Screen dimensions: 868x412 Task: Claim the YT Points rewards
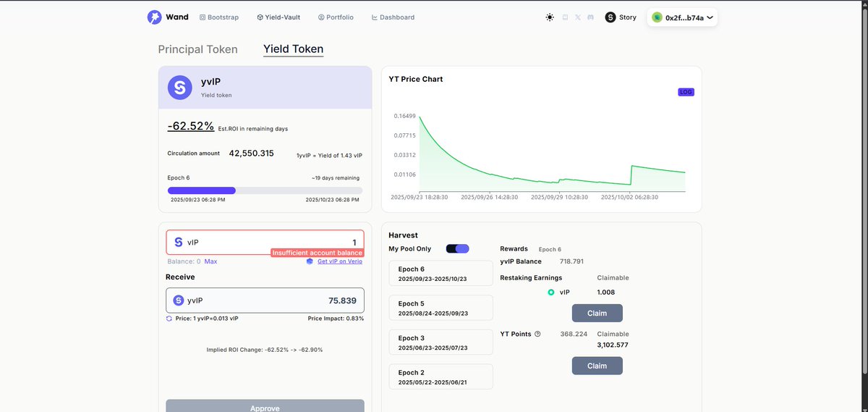[597, 366]
